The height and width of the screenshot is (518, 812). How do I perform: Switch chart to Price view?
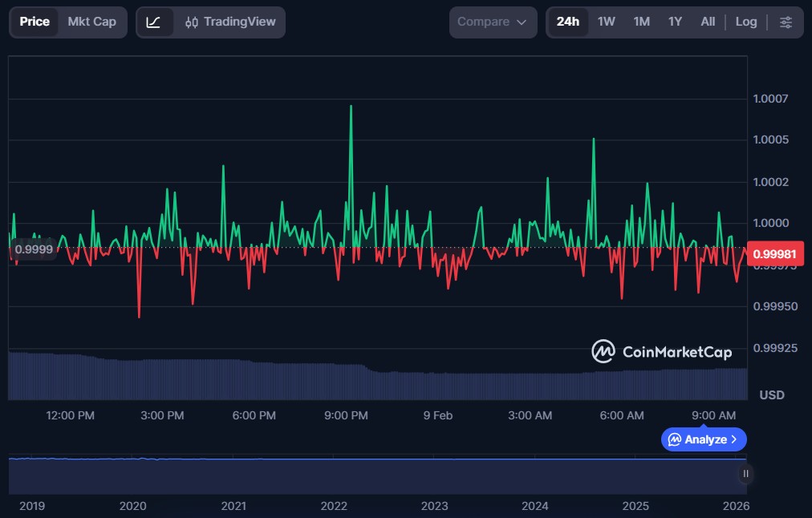(x=35, y=22)
